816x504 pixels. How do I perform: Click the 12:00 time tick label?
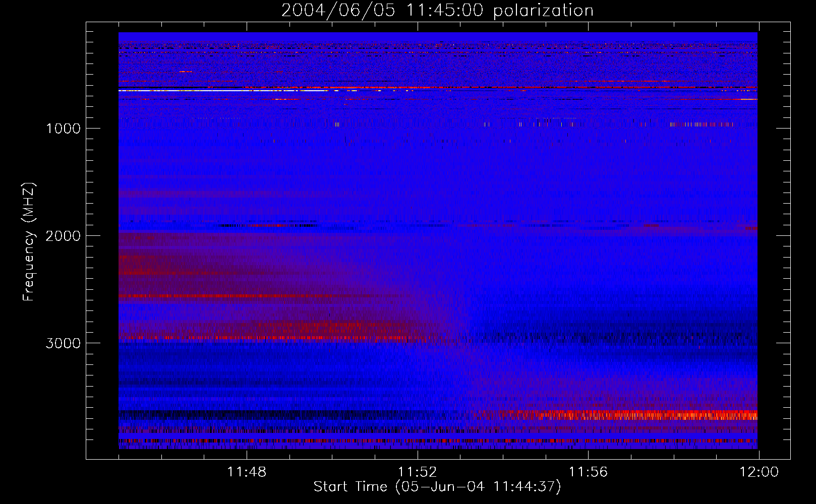coord(759,472)
